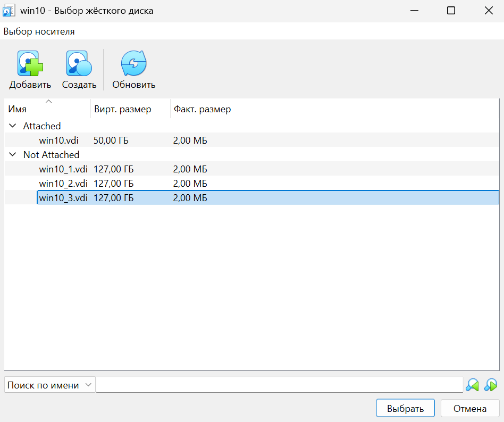Click the Обновить (refresh) icon
The image size is (504, 422).
(134, 63)
